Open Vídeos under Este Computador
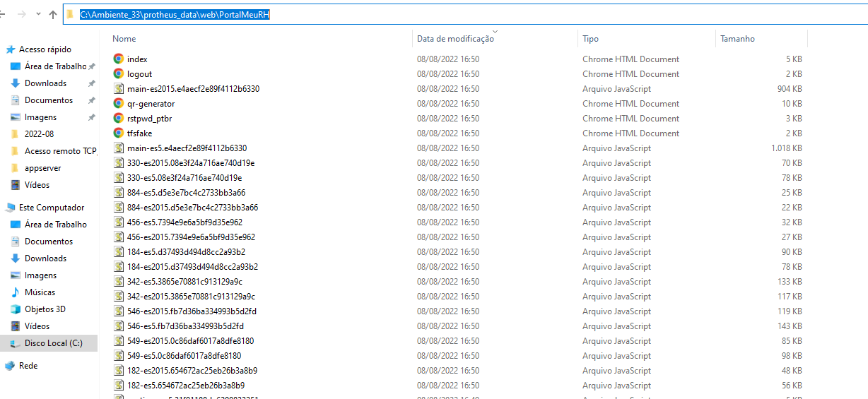 [37, 326]
